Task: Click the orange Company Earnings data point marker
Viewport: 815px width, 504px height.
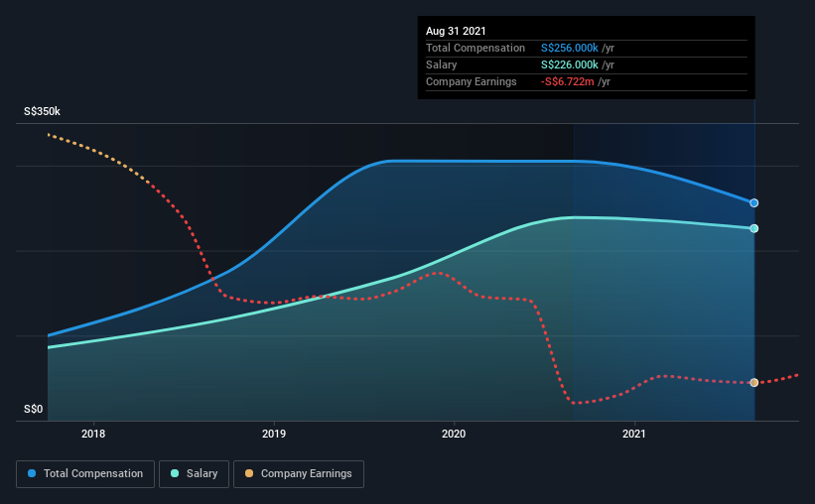Action: [753, 382]
